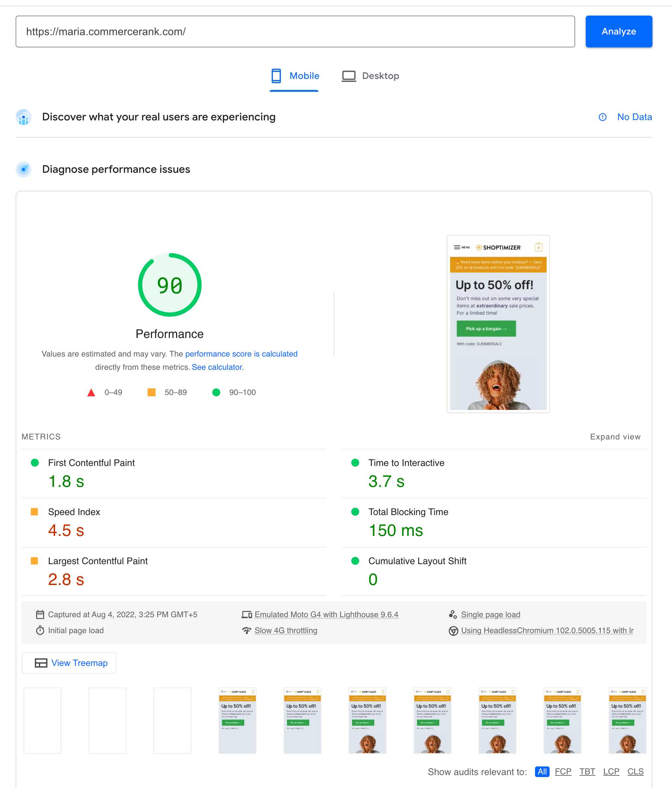Click the mobile phone icon
The height and width of the screenshot is (788, 672).
(x=276, y=76)
